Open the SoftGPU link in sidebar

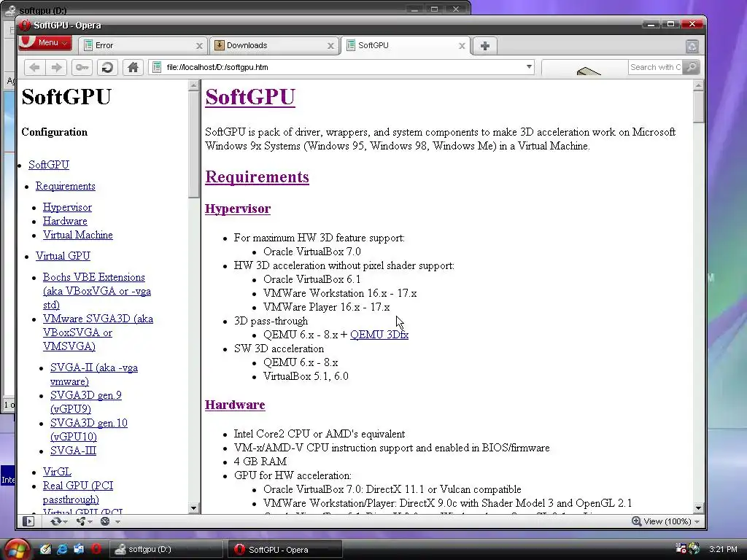click(49, 165)
